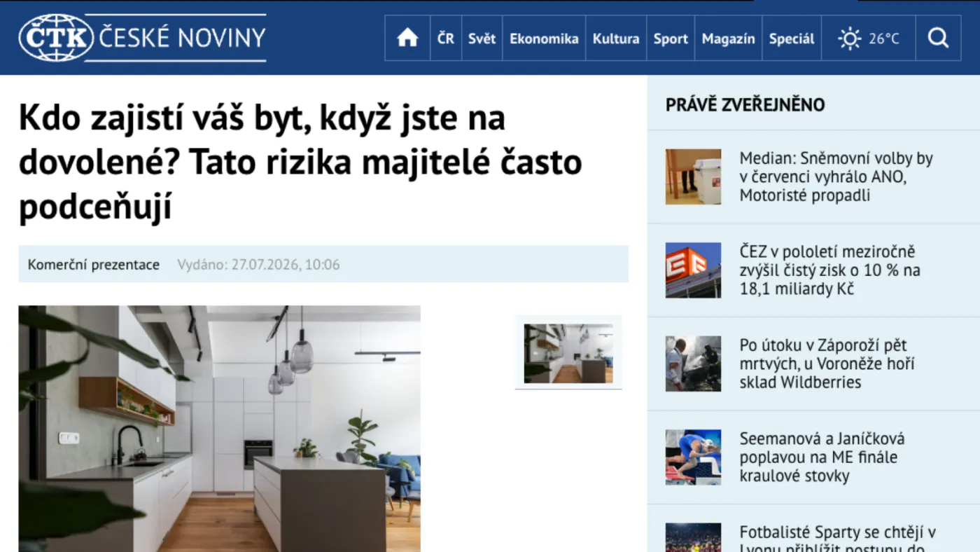This screenshot has width=980, height=552.
Task: Click the headline Kdo zajistí váš byt
Action: click(x=300, y=163)
